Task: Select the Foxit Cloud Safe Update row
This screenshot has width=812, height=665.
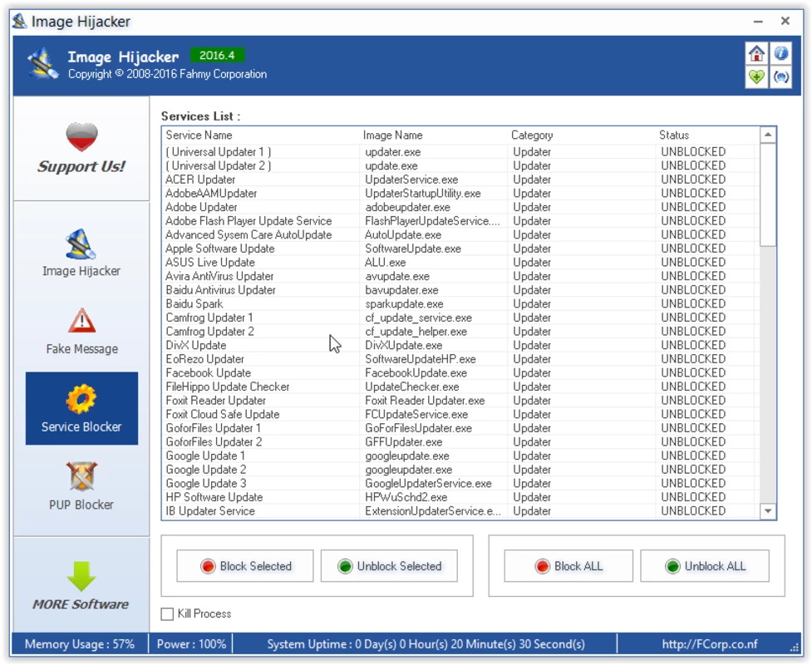Action: click(460, 414)
